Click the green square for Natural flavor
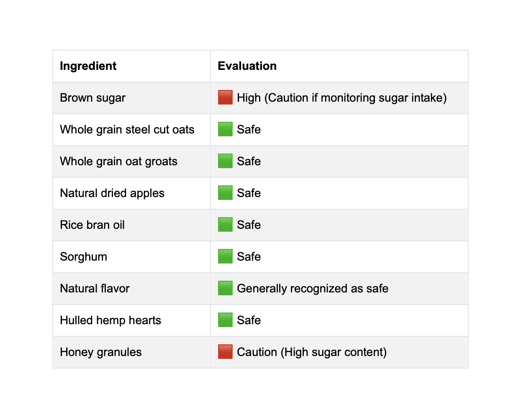The image size is (516, 420). point(225,288)
